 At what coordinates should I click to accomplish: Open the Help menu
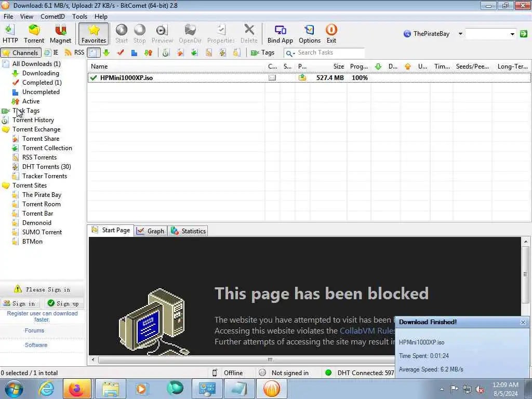pyautogui.click(x=101, y=16)
